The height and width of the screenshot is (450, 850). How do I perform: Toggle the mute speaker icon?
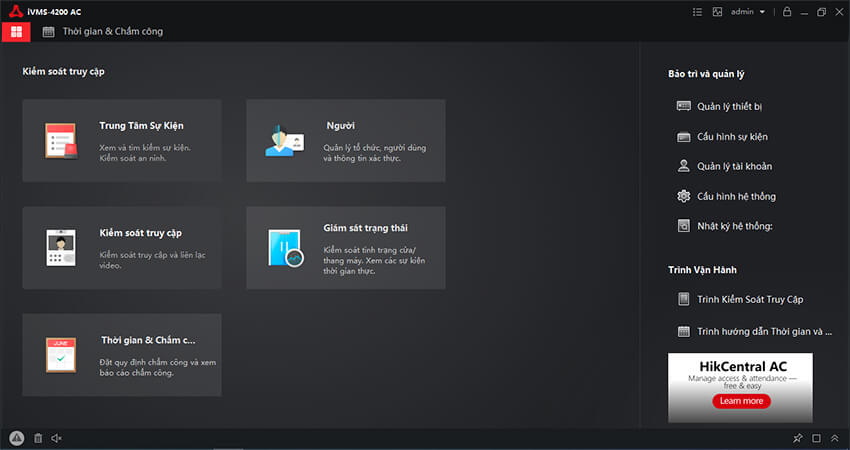pyautogui.click(x=57, y=438)
